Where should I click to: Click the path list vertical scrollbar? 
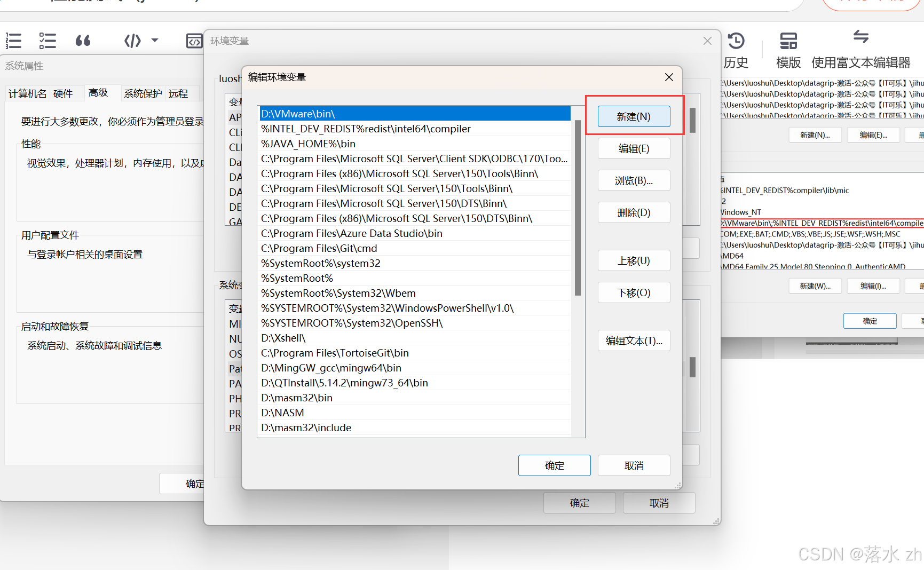578,208
